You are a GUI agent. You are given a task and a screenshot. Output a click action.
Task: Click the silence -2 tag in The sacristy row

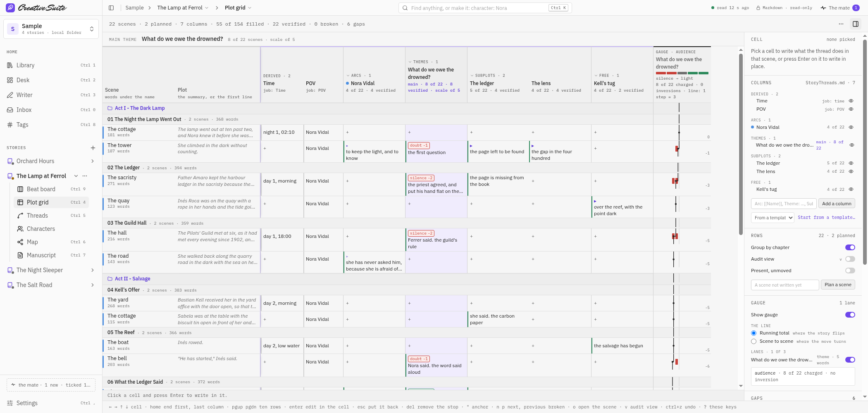pos(421,178)
